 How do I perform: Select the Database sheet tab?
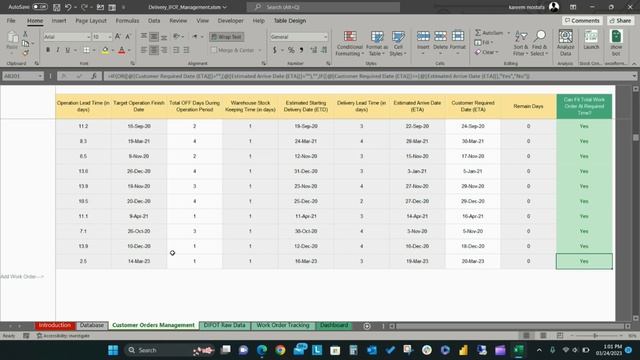pyautogui.click(x=92, y=325)
